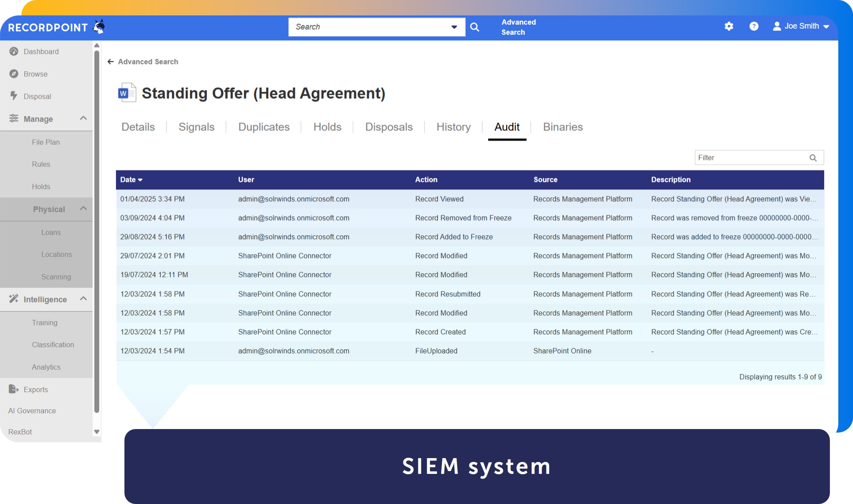Select the 'SharePoint Online' source cell
853x504 pixels.
(562, 351)
